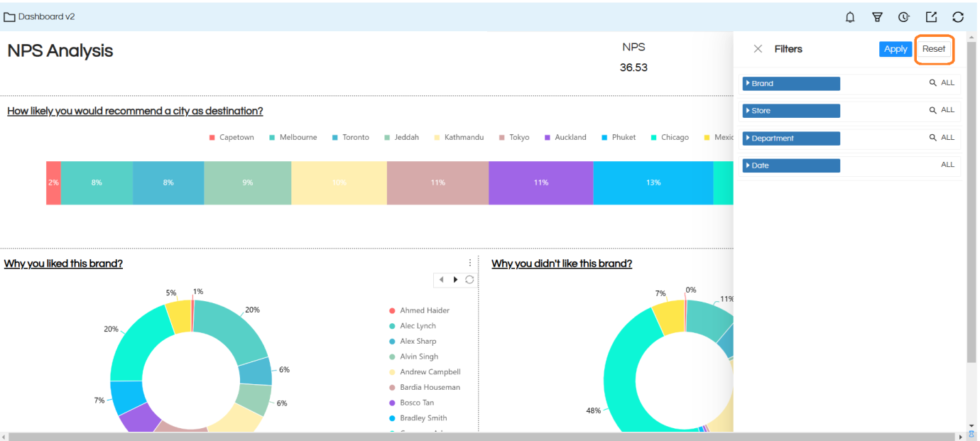Image resolution: width=980 pixels, height=441 pixels.
Task: Select Bosco Tan in pie legend
Action: coord(411,403)
